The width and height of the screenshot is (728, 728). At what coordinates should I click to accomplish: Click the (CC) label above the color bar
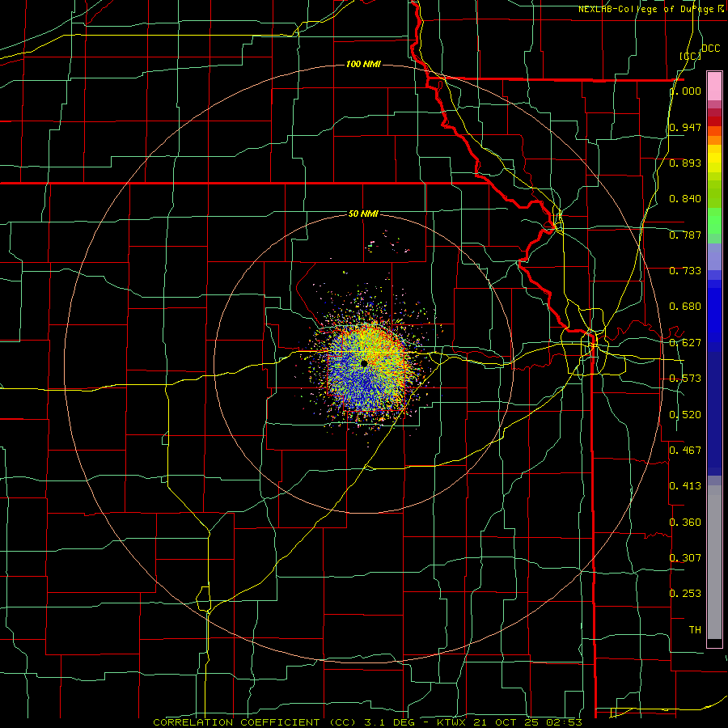click(x=690, y=56)
